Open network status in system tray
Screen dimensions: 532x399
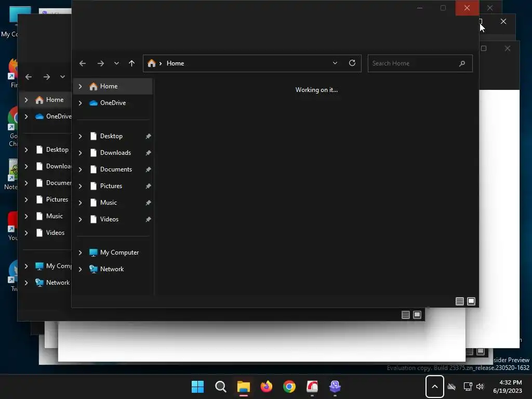[468, 387]
